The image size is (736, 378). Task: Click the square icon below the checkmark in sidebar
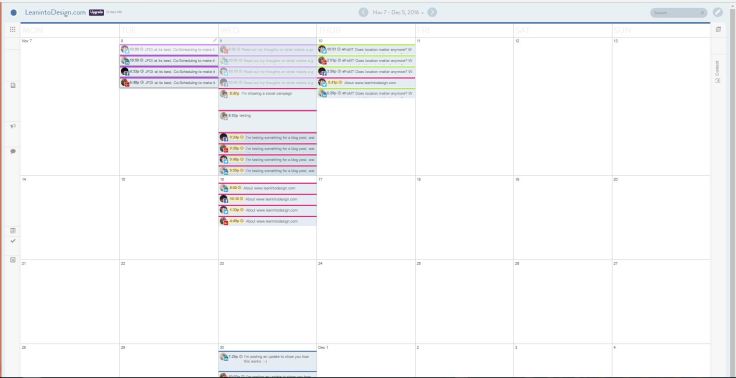coord(13,260)
